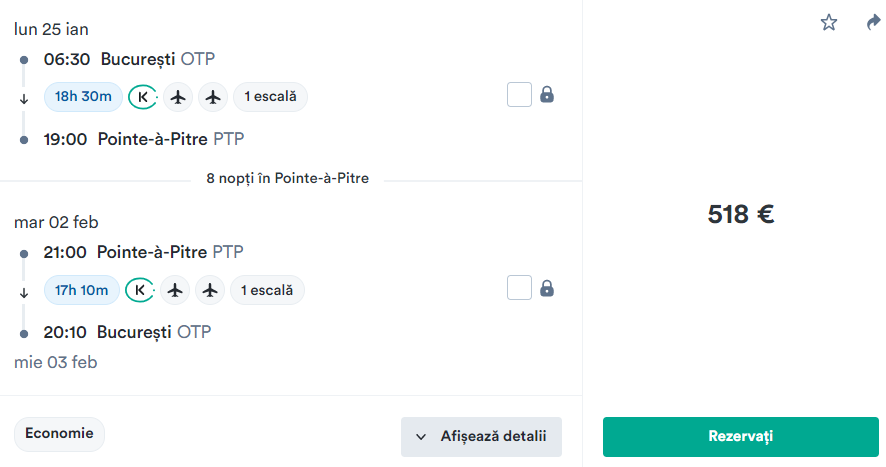Click the 518 € price
886x467 pixels.
point(741,214)
